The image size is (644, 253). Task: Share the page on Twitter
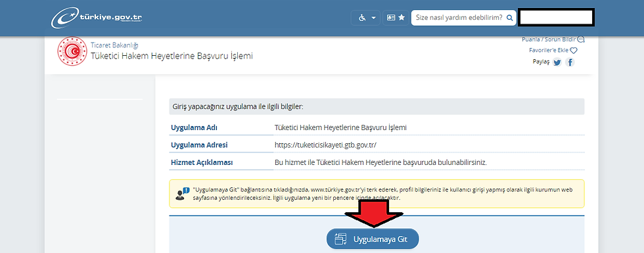pos(557,62)
